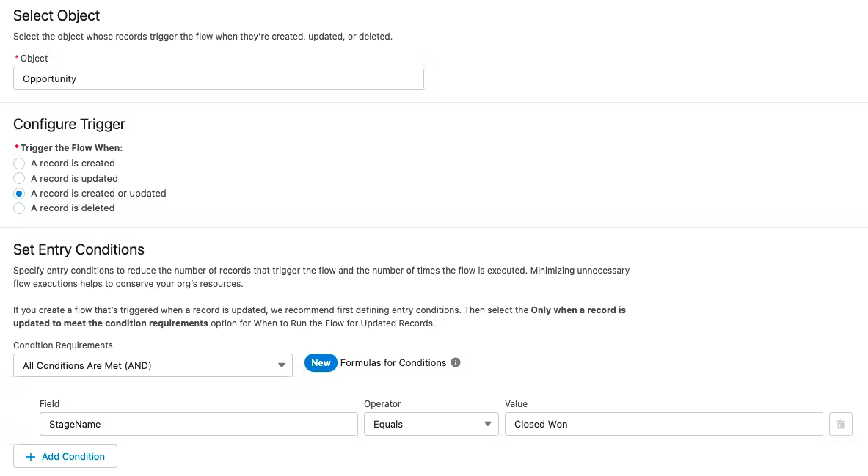Click the Formulas for Conditions text
This screenshot has height=476, width=868.
click(393, 362)
